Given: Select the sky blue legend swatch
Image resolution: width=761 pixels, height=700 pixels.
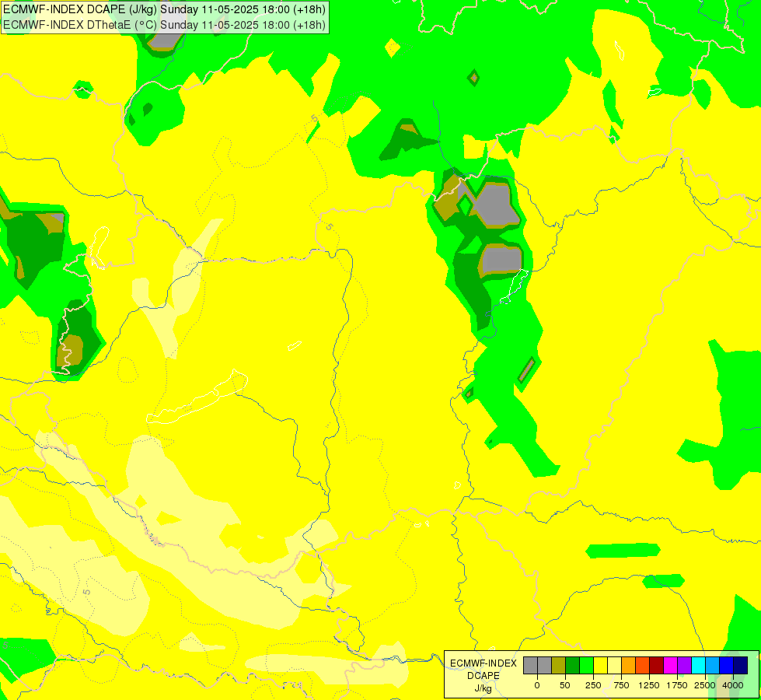Looking at the screenshot, I should point(713,665).
